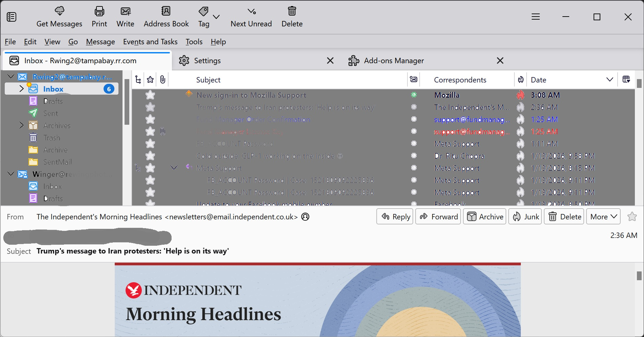Viewport: 644px width, 337px height.
Task: Archive the open message
Action: click(x=485, y=217)
